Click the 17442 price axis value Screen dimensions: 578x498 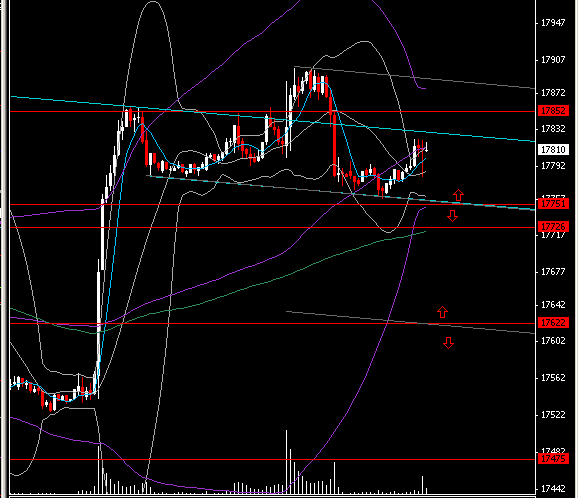click(x=553, y=489)
